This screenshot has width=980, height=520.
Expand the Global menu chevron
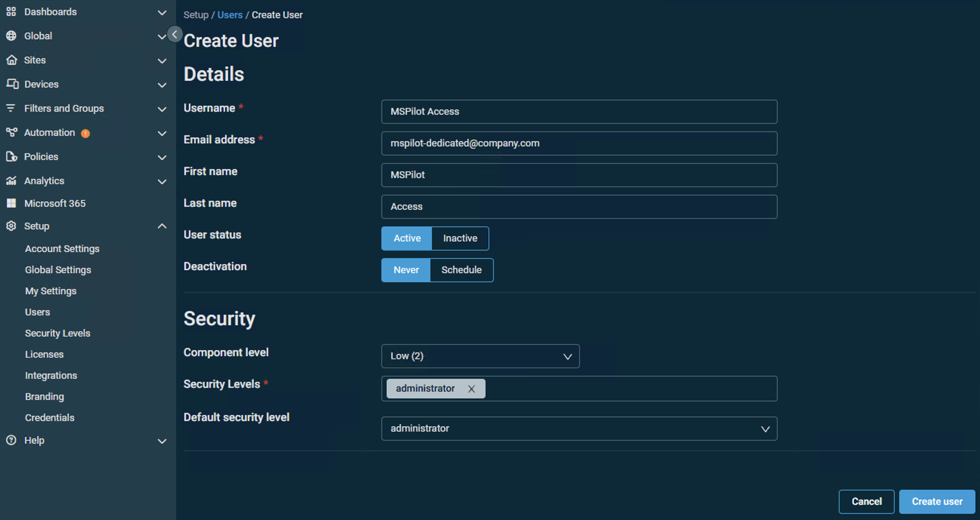click(x=162, y=37)
